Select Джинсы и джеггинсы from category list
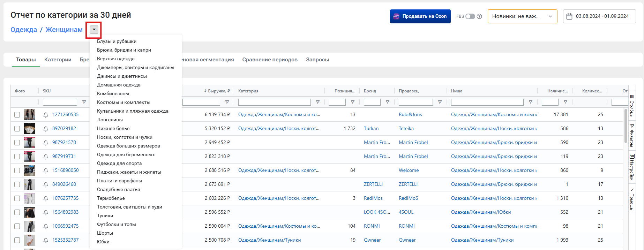The width and height of the screenshot is (644, 250). [122, 76]
